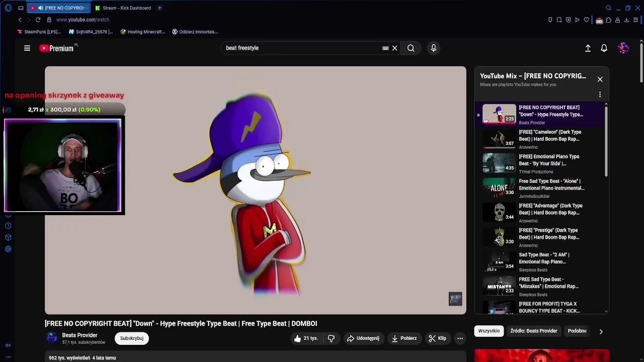This screenshot has width=644, height=362.
Task: Click the video player to pause
Action: pos(256,190)
